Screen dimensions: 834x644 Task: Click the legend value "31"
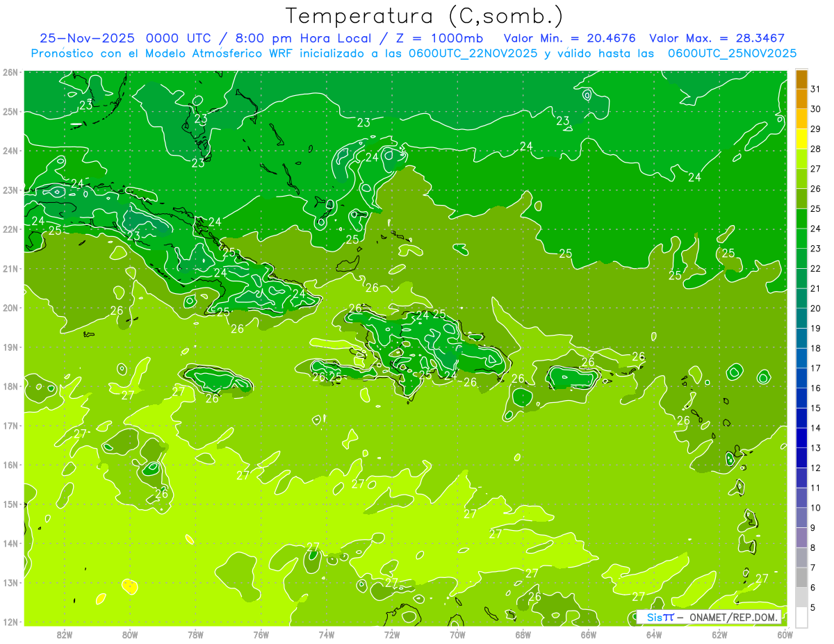click(815, 89)
